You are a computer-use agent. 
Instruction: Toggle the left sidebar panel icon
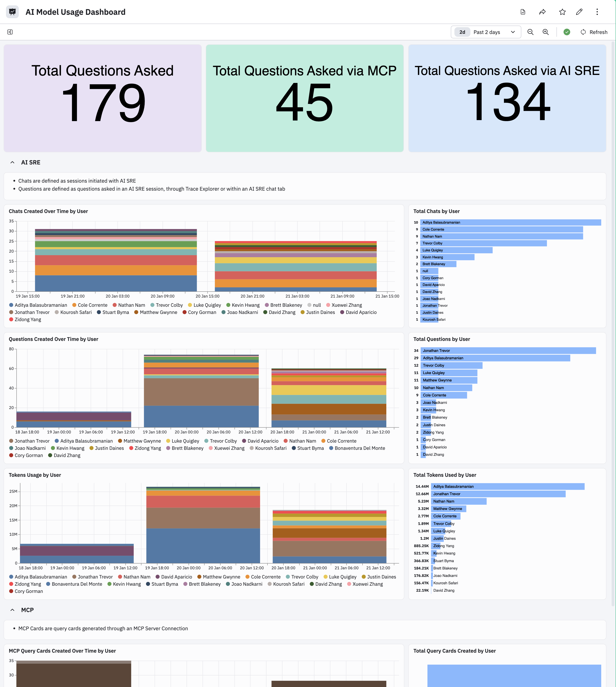pos(10,32)
